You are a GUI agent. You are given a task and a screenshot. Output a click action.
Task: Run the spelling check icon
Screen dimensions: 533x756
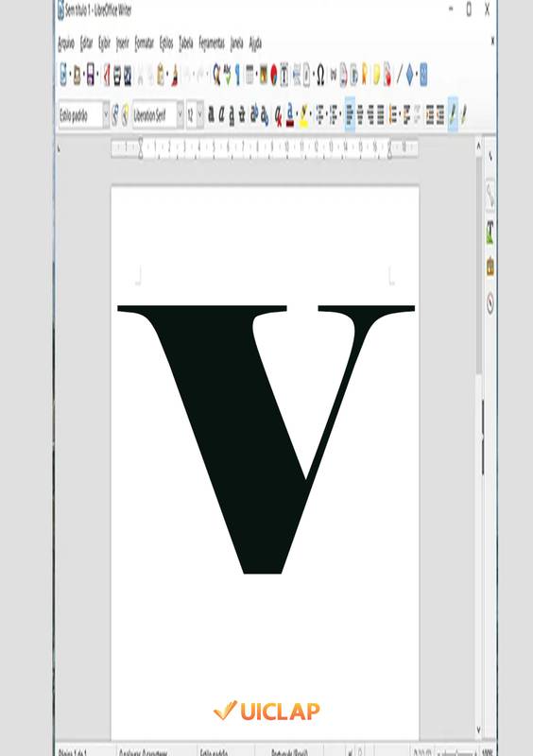click(x=227, y=76)
